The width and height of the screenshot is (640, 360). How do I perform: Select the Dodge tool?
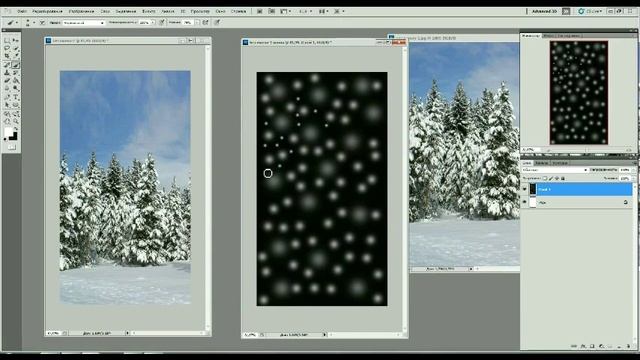tap(16, 88)
